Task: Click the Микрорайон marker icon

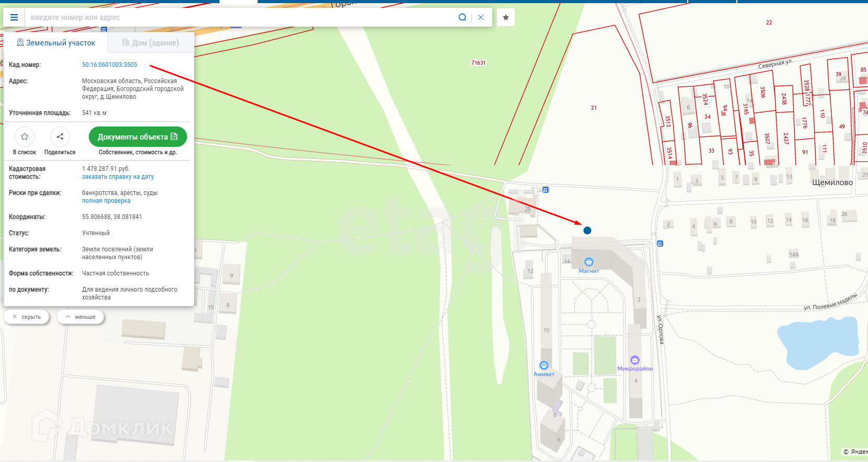Action: (635, 360)
